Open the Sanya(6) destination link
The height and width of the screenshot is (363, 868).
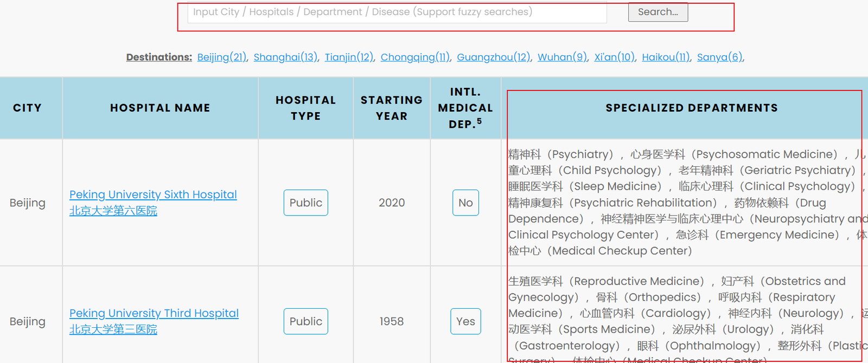coord(719,57)
